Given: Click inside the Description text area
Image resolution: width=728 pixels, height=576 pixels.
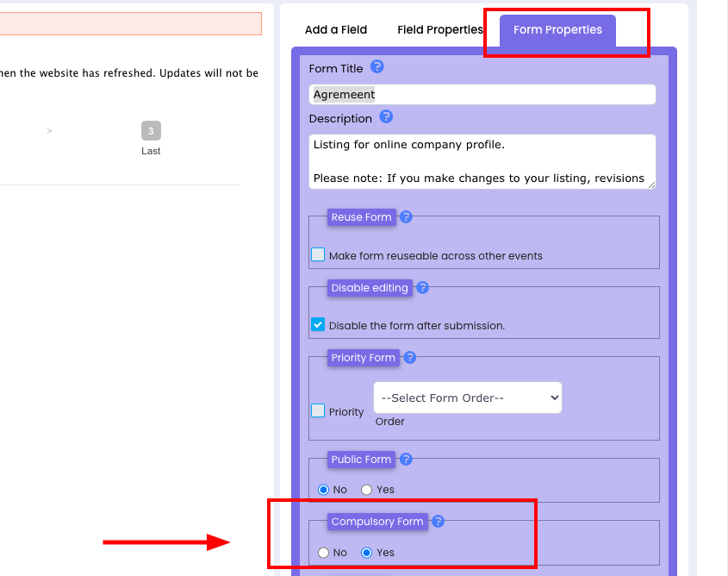Looking at the screenshot, I should click(x=482, y=161).
